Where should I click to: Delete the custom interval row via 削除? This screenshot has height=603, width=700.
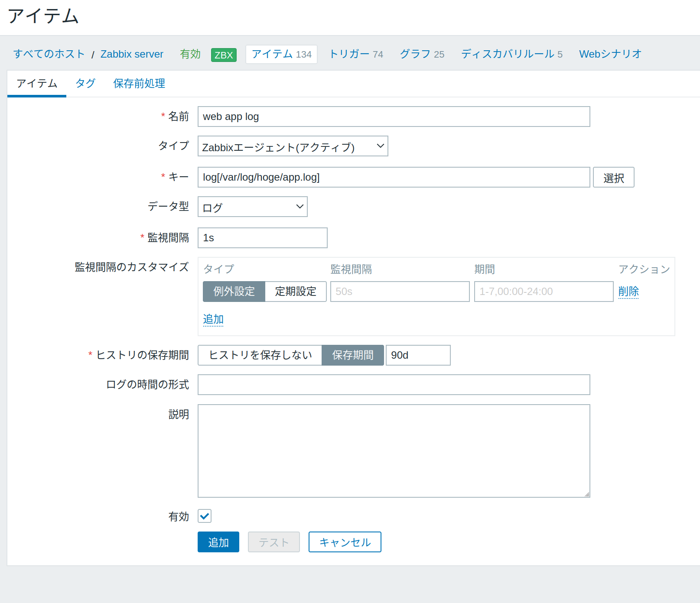(x=628, y=292)
